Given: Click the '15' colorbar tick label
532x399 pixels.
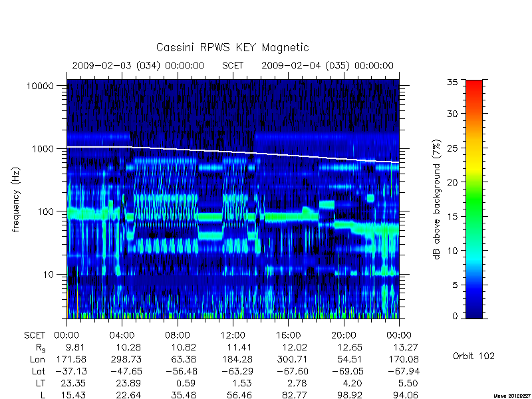Looking at the screenshot, I should tap(452, 216).
